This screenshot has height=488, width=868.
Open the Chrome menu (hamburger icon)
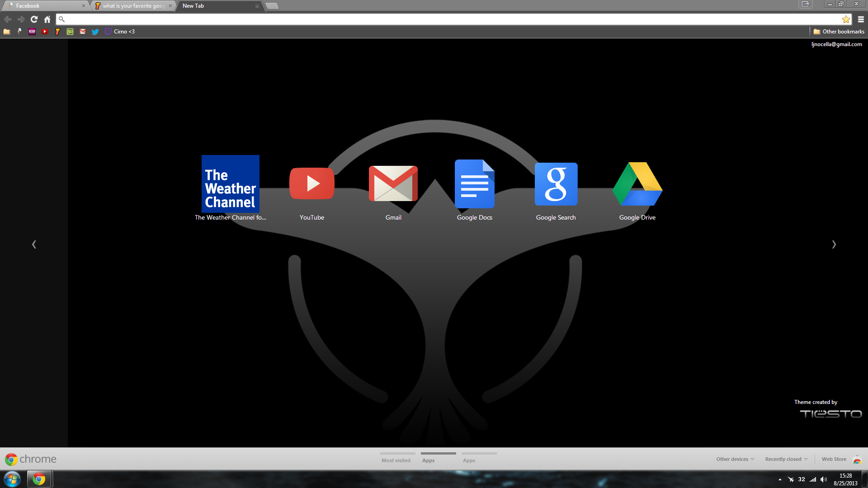[x=861, y=19]
